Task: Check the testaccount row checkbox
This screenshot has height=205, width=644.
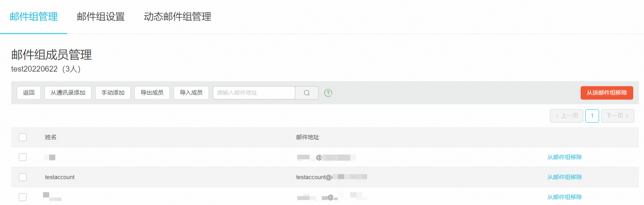Action: click(x=23, y=177)
